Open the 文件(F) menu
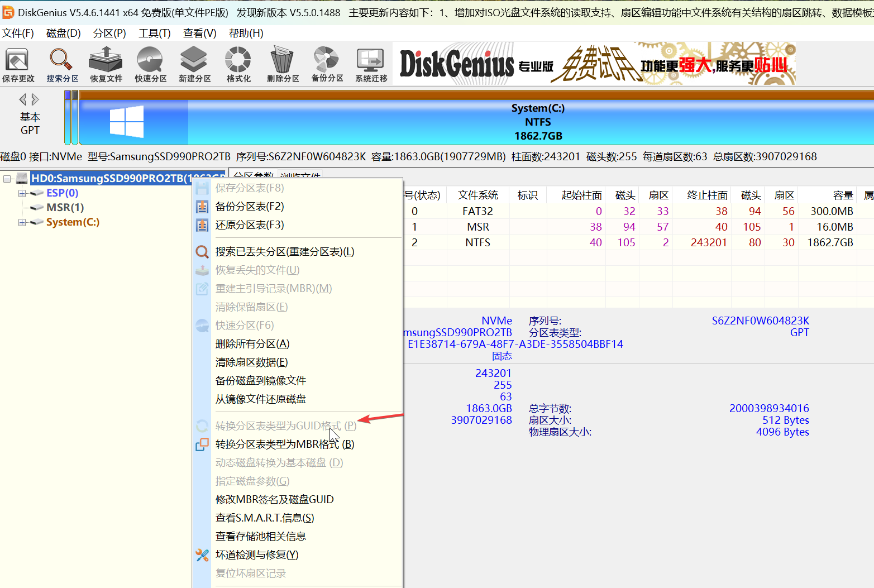Viewport: 874px width, 588px height. click(x=18, y=34)
